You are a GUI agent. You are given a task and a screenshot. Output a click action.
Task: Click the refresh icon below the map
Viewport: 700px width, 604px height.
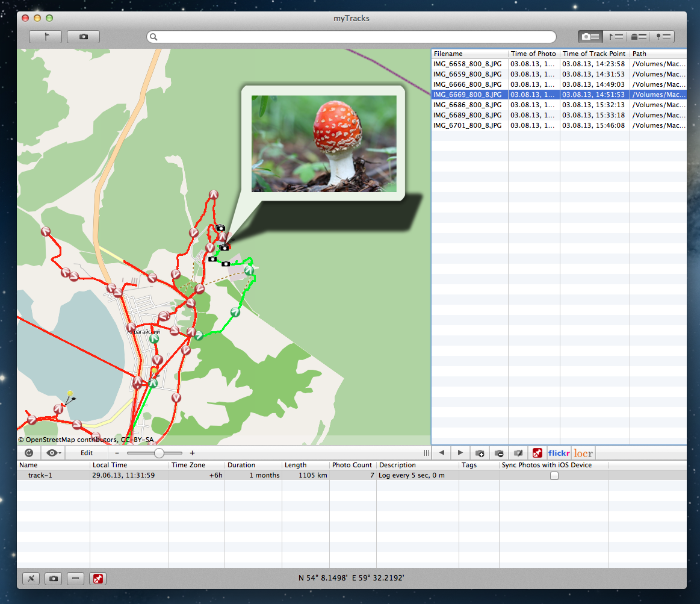29,453
